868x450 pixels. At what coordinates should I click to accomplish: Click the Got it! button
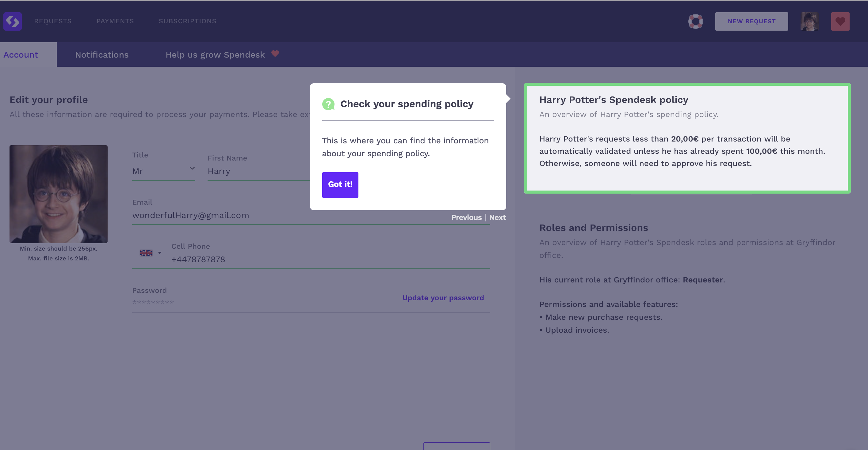pyautogui.click(x=340, y=185)
